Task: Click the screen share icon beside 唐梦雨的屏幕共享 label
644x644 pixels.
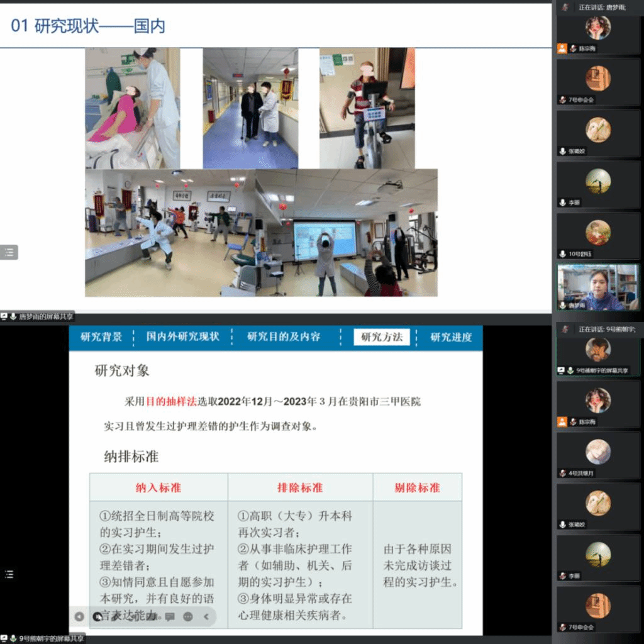Action: pos(4,316)
